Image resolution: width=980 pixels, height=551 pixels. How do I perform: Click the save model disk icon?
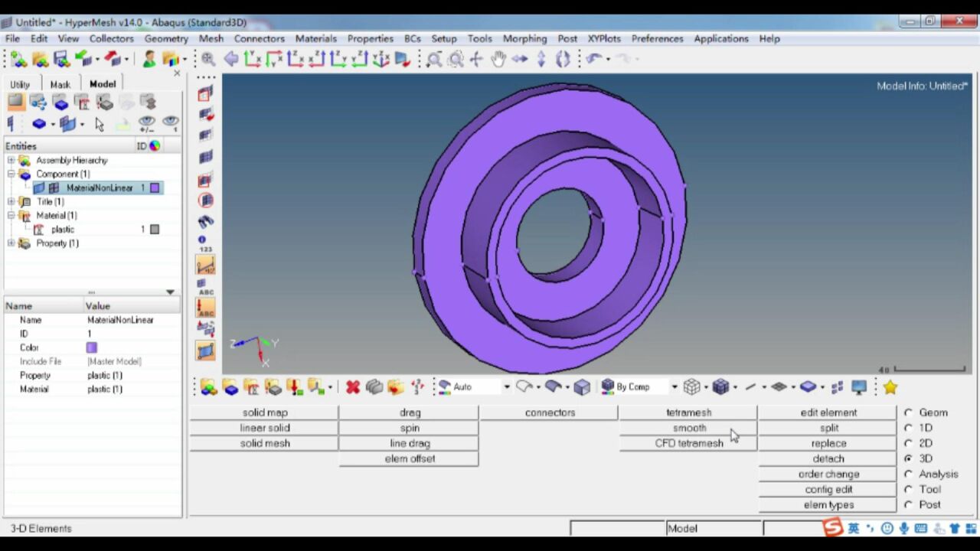(61, 59)
